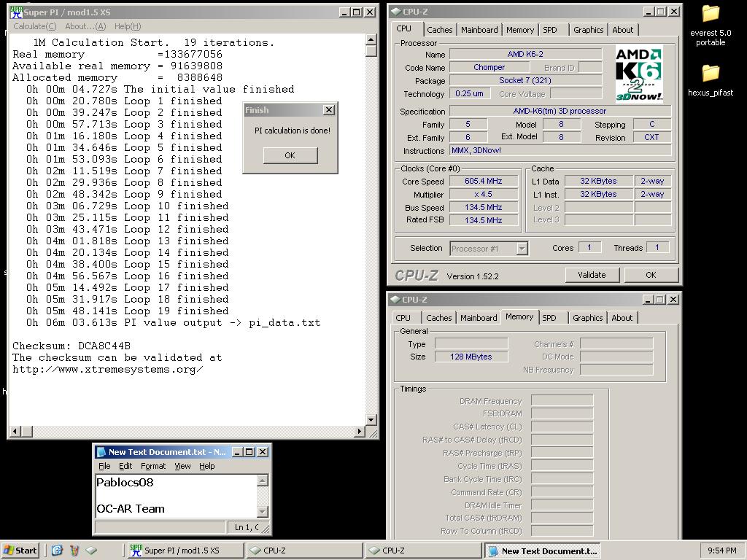Open the About menu in Super PI
747x560 pixels.
pos(85,26)
